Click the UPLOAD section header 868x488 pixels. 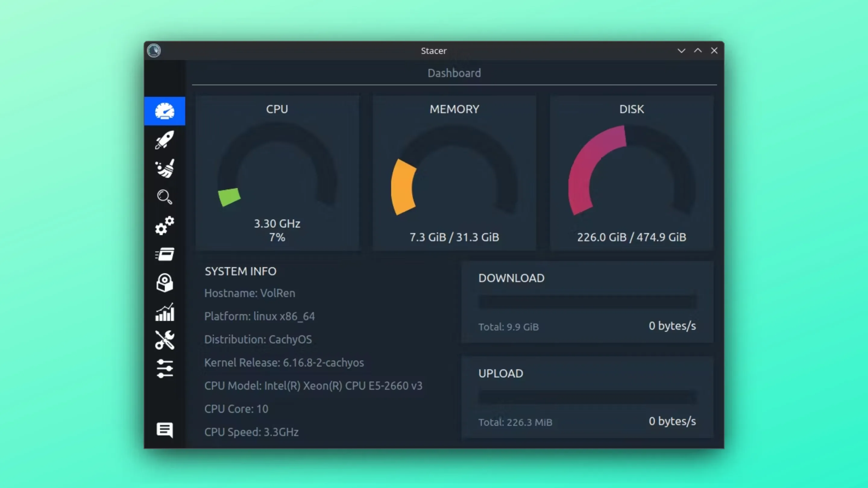501,373
